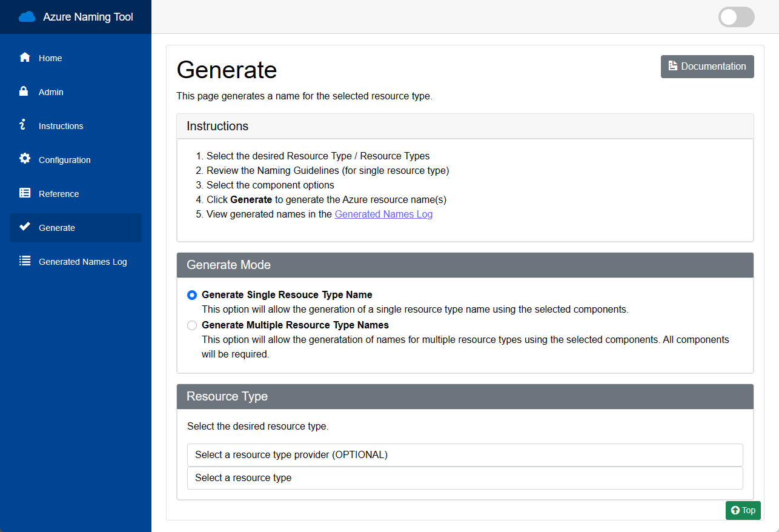Collapse the Generate Mode section header
Screen dimensions: 779x532
[x=465, y=265]
